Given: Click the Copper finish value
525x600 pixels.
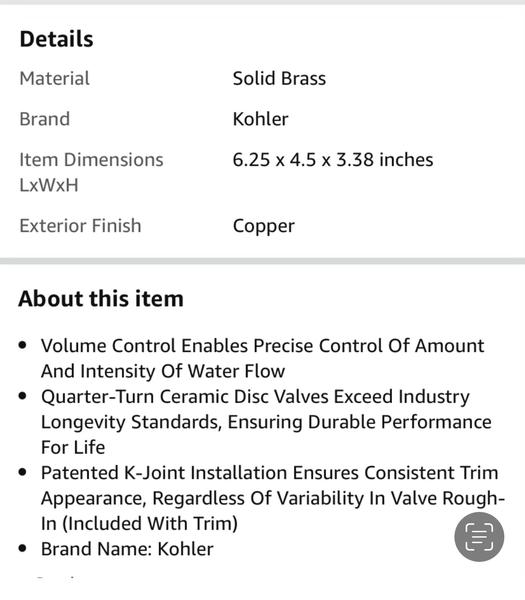Looking at the screenshot, I should click(x=264, y=226).
